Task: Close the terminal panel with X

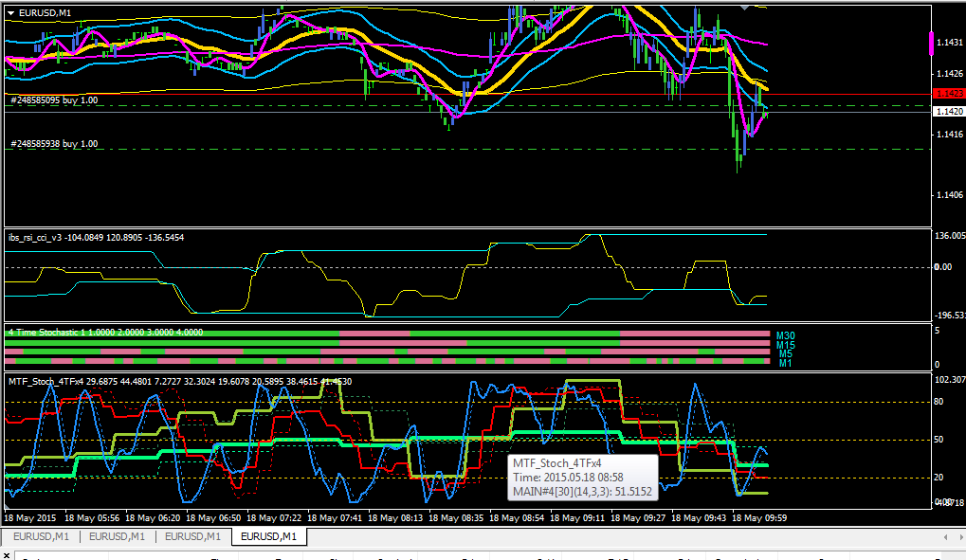Action: [x=7, y=555]
